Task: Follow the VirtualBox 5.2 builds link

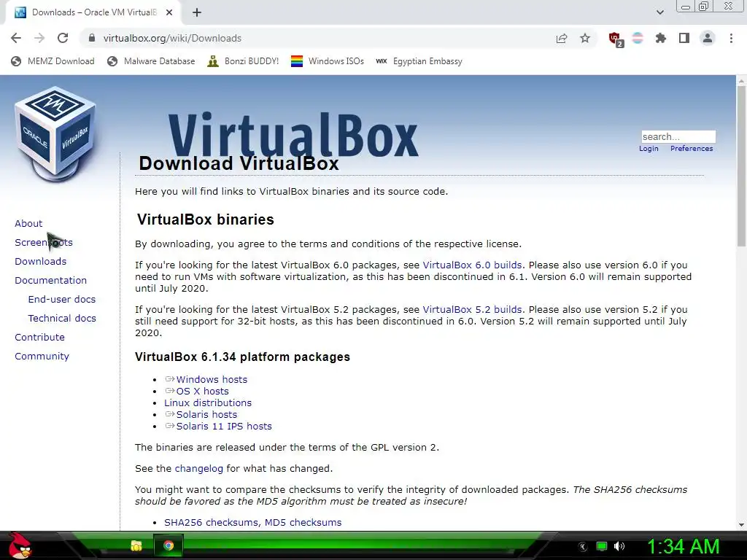Action: coord(472,309)
